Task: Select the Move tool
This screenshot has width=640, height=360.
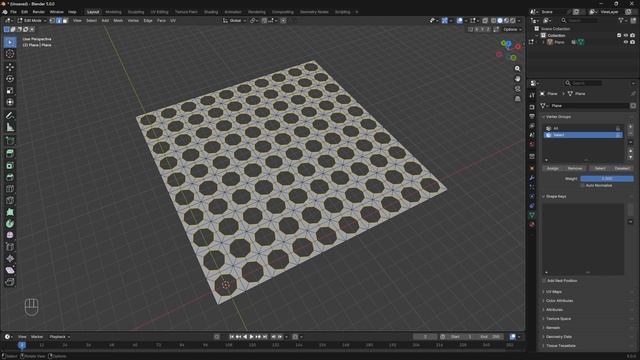Action: 10,67
